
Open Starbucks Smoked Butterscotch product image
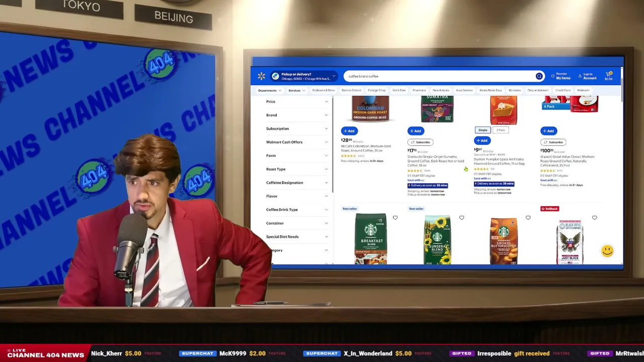click(x=504, y=240)
